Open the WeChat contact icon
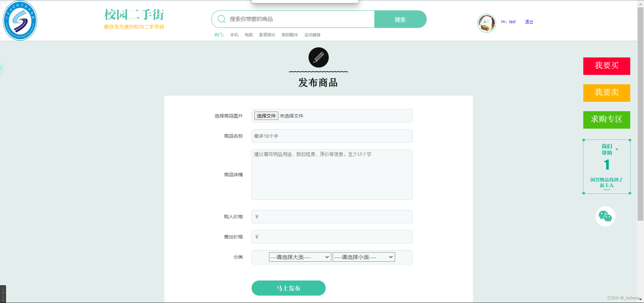The height and width of the screenshot is (303, 644). coord(605,216)
